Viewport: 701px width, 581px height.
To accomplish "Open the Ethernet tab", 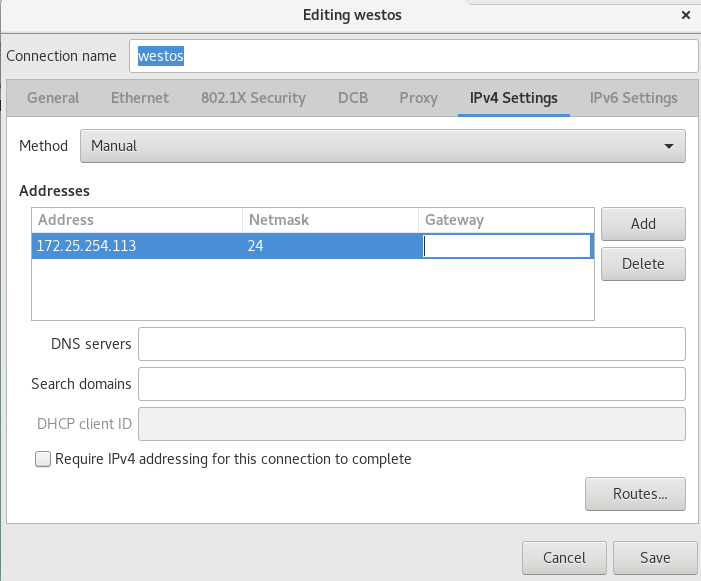I will tap(140, 98).
